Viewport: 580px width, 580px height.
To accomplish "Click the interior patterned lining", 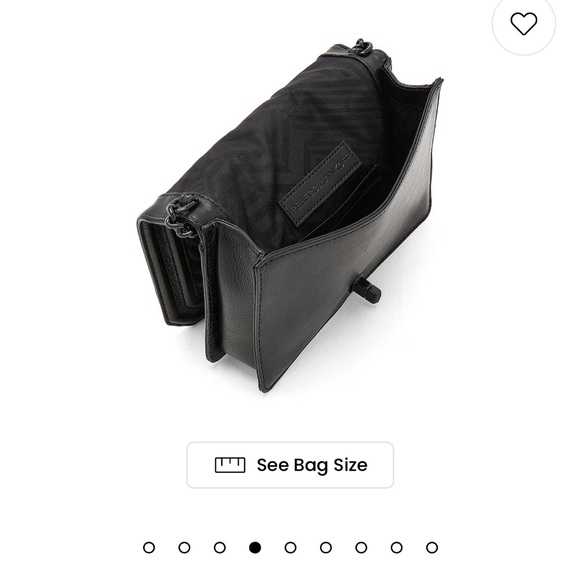I will (x=281, y=141).
